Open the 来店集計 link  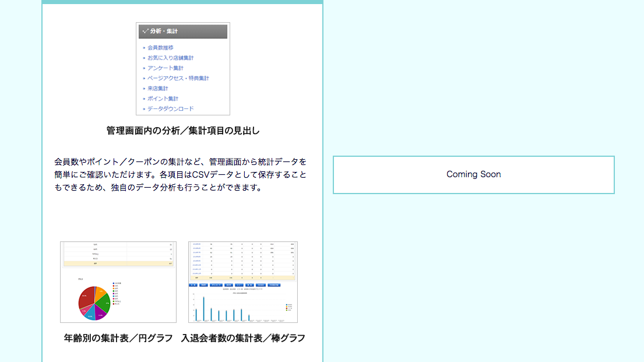coord(157,89)
